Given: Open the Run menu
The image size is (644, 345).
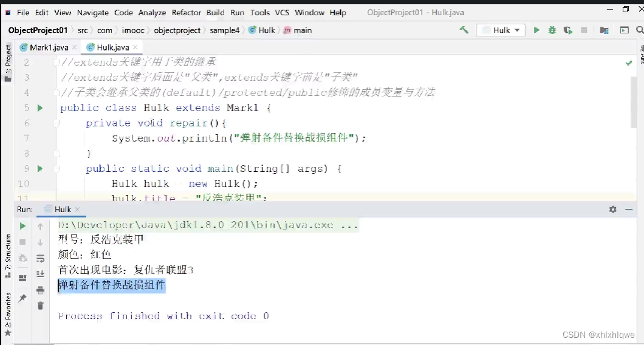Looking at the screenshot, I should [x=238, y=13].
